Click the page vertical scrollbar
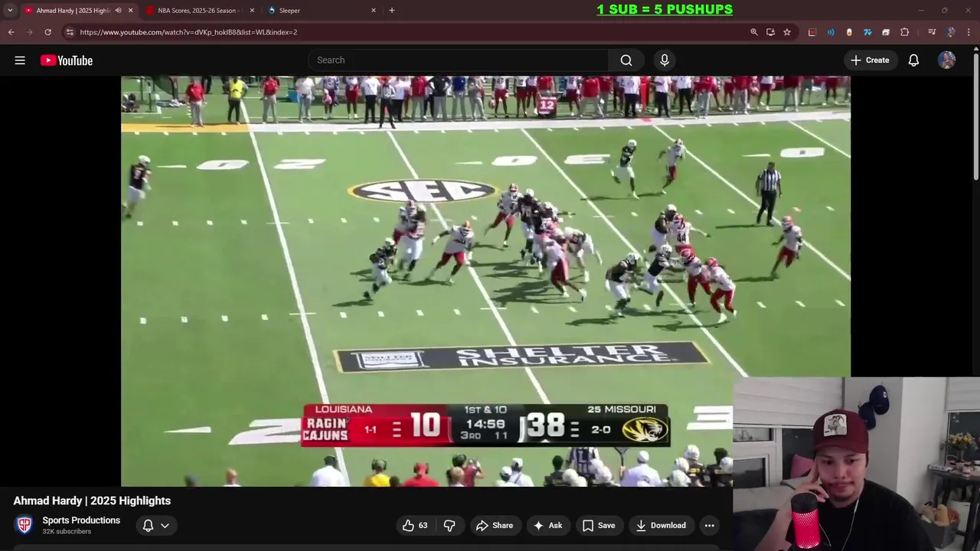The image size is (980, 551). point(975,115)
